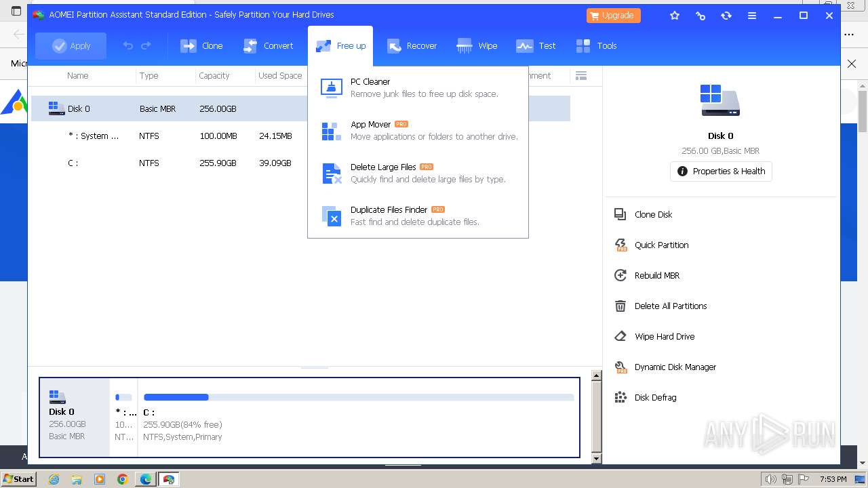Select the Disk 0 row in the table
868x488 pixels.
300,108
